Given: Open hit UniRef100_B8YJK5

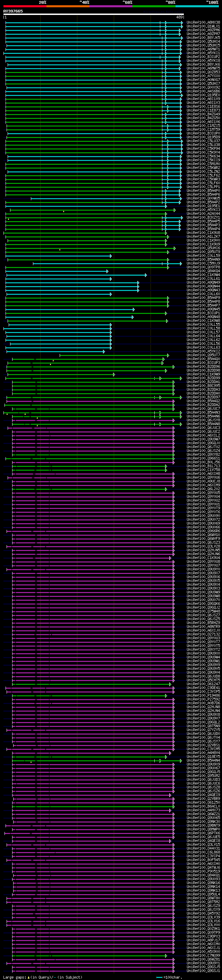Looking at the screenshot, I should 203,38.
